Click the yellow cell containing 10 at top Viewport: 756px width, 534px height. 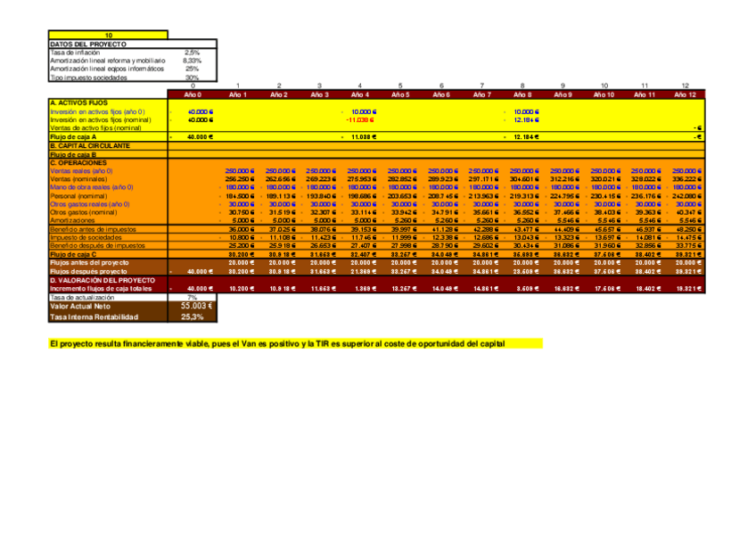pyautogui.click(x=109, y=35)
